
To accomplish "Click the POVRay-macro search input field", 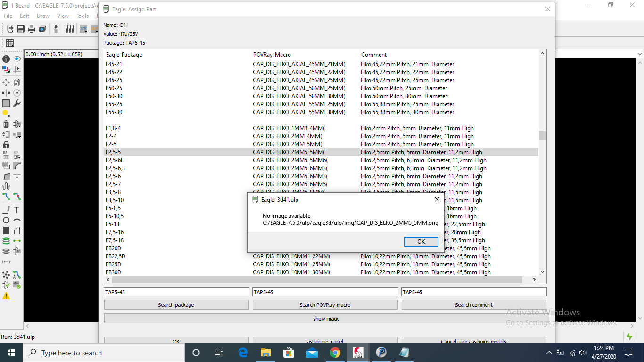I will click(x=325, y=292).
